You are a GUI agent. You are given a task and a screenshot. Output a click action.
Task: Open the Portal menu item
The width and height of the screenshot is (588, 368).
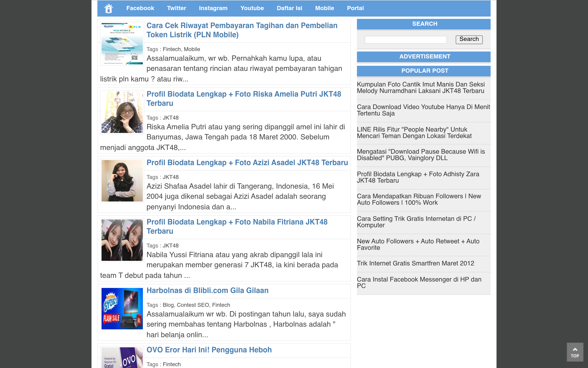click(355, 8)
